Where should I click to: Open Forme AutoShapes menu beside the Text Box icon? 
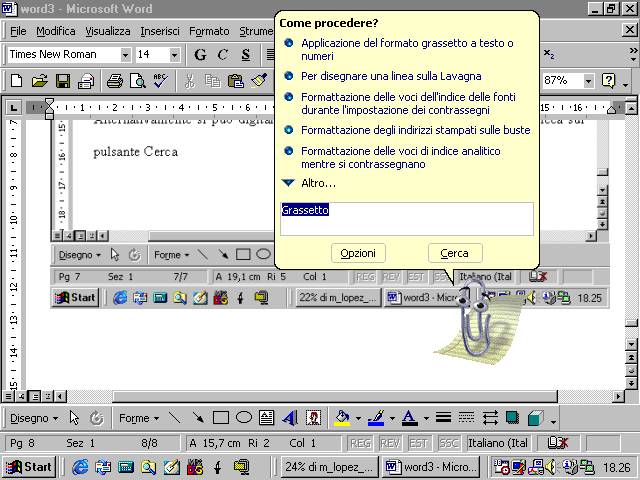[139, 418]
